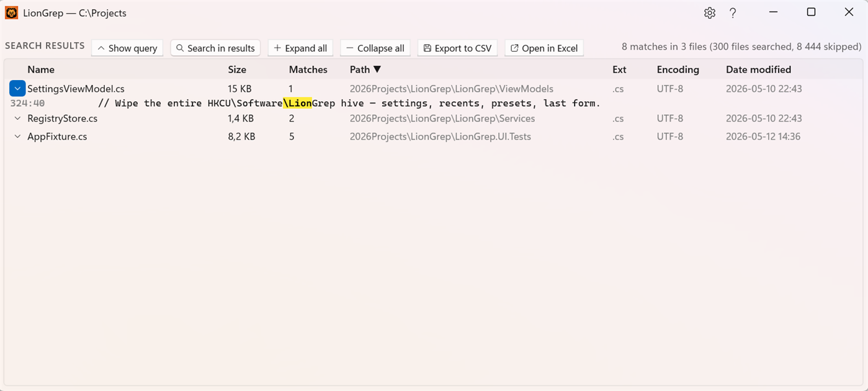Sort by the Ext column header
This screenshot has height=391, width=868.
point(619,70)
